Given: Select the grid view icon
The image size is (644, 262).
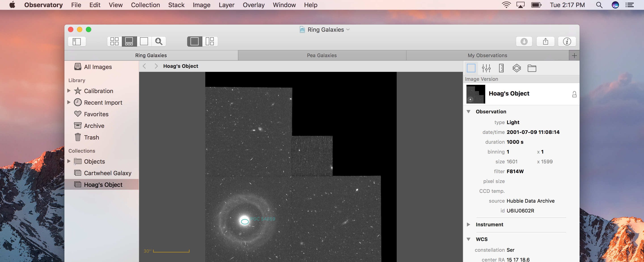Looking at the screenshot, I should [x=114, y=41].
